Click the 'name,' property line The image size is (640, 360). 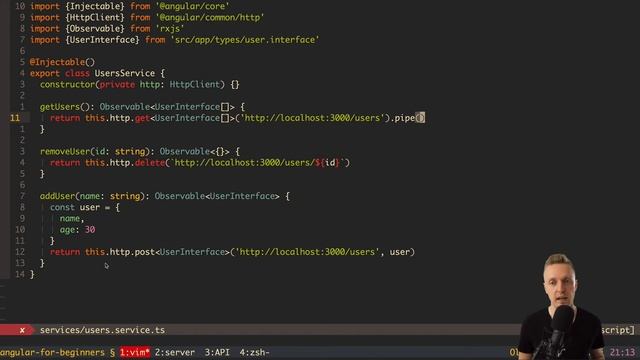(x=72, y=219)
